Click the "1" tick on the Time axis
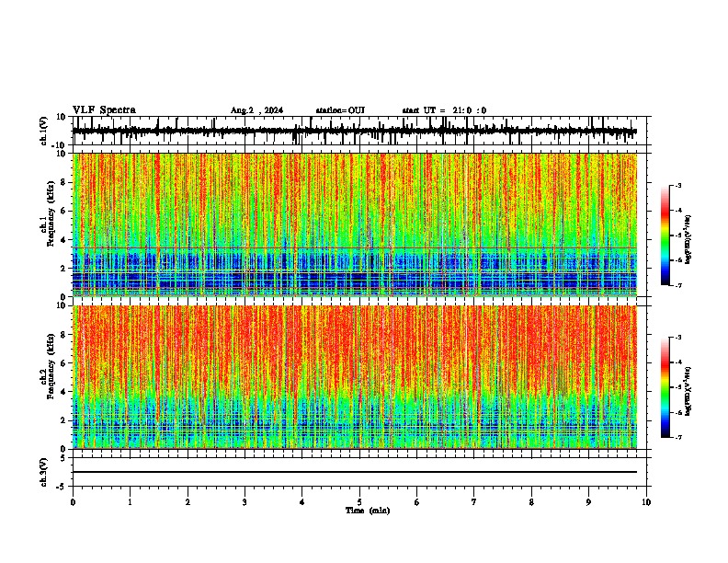 click(x=130, y=502)
